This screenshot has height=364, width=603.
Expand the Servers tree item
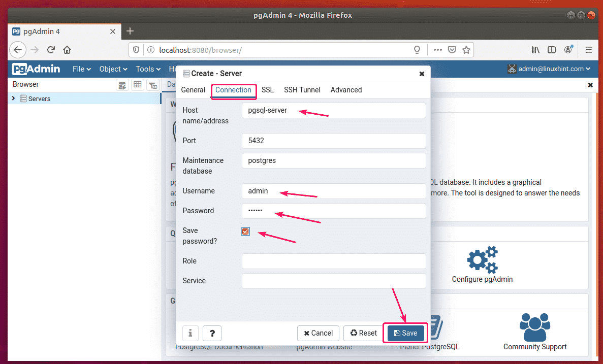(13, 98)
